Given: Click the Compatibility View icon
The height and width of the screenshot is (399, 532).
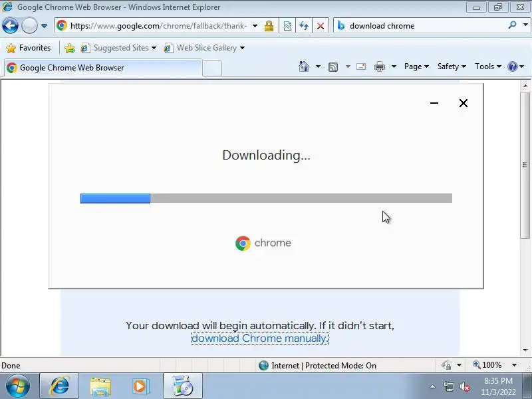Looking at the screenshot, I should click(x=287, y=26).
